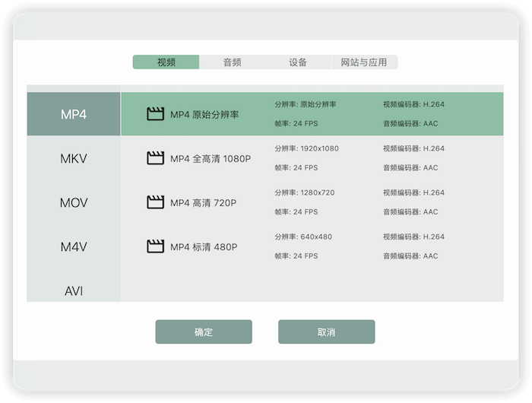This screenshot has width=532, height=403.
Task: Select the MP4 标清 480P preset label
Action: 204,247
